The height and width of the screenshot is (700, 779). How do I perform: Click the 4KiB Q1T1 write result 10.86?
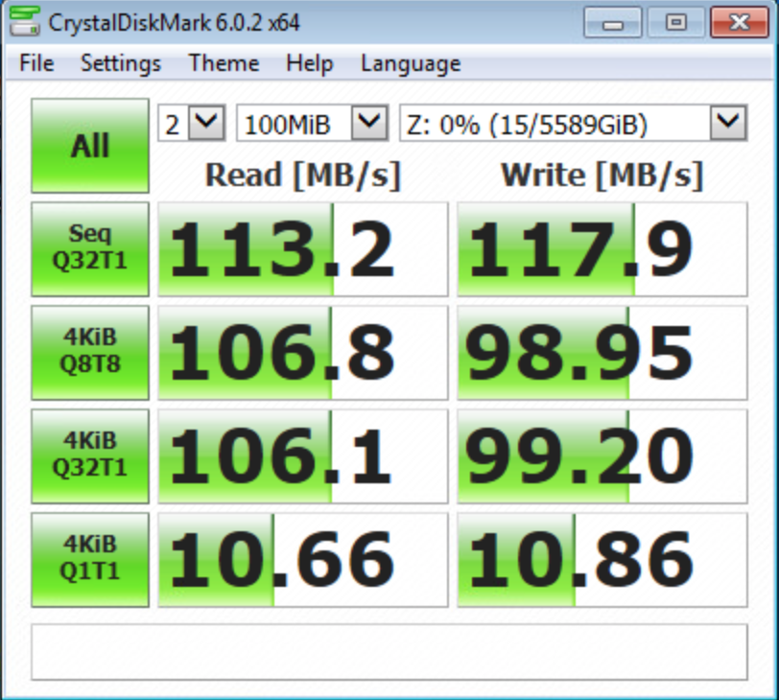click(602, 559)
